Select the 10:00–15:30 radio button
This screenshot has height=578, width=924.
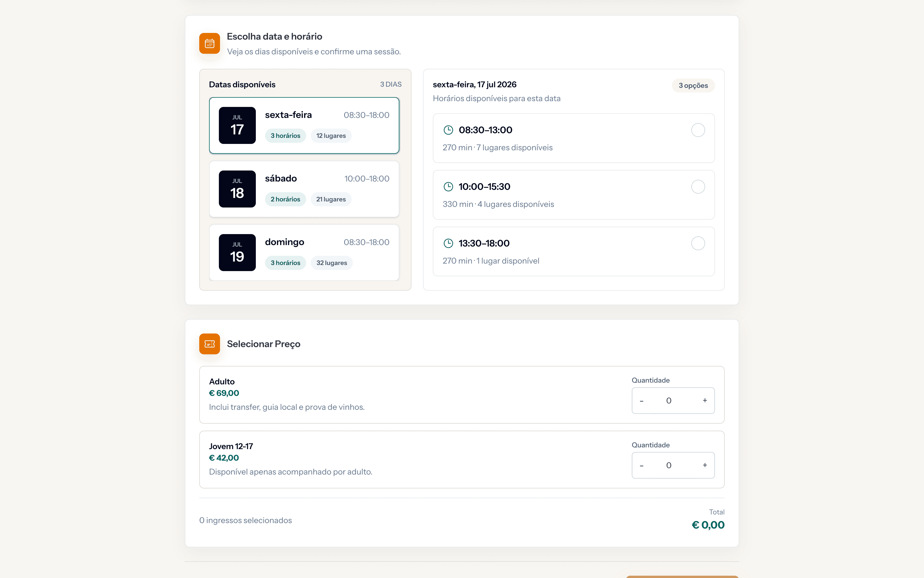pyautogui.click(x=698, y=187)
